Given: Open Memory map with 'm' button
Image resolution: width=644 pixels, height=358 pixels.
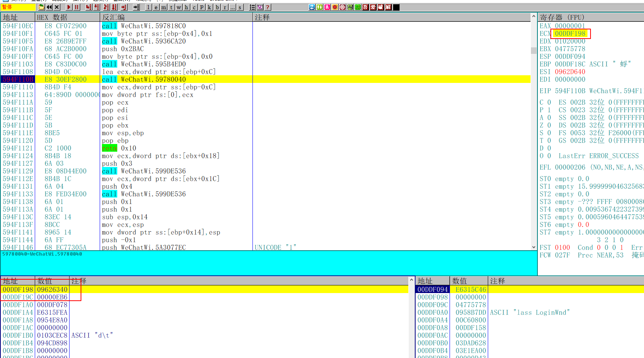Looking at the screenshot, I should pos(164,7).
